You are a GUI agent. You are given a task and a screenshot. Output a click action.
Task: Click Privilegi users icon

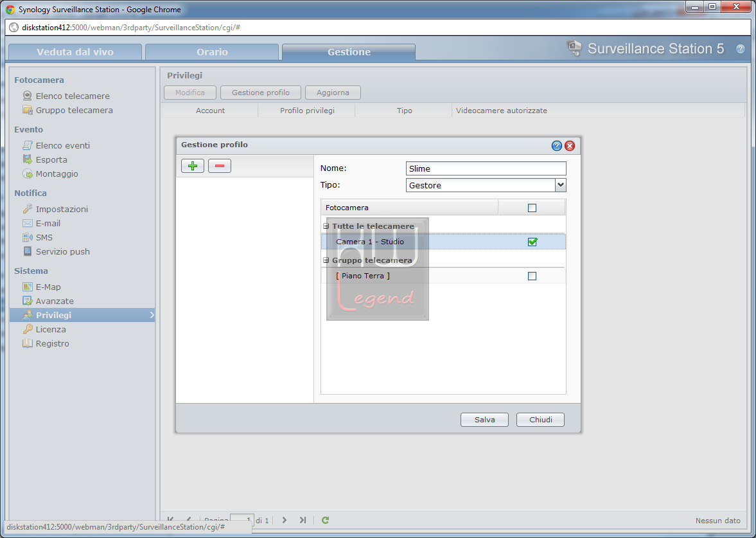pos(28,314)
